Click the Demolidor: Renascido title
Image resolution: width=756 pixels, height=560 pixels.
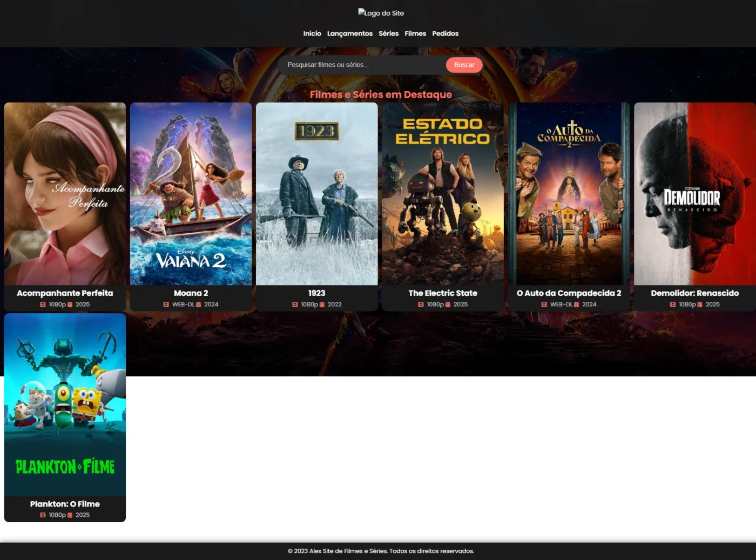[695, 293]
